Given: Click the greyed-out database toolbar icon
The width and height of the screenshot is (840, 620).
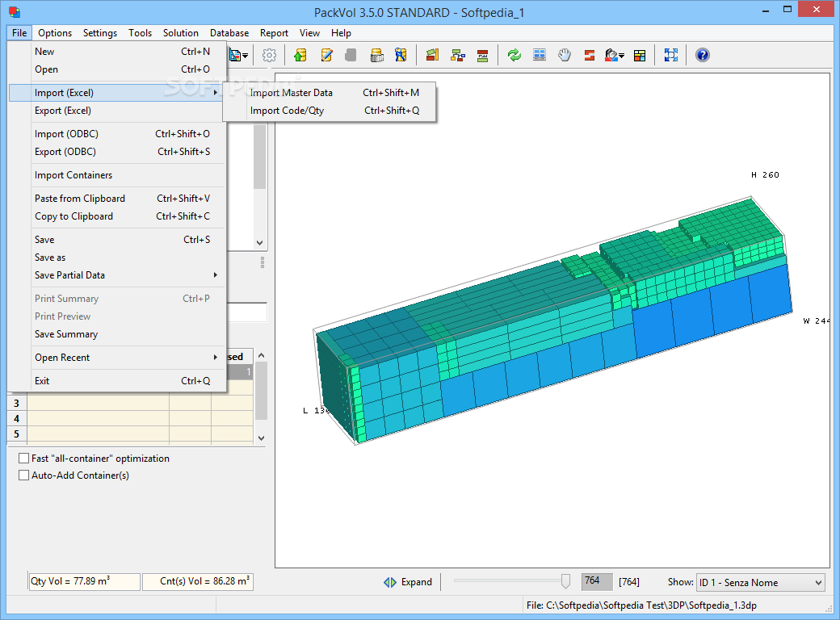Looking at the screenshot, I should 351,55.
